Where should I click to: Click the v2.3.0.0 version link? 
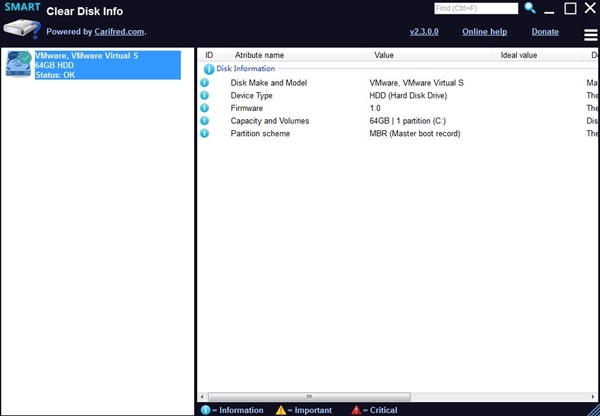coord(424,32)
